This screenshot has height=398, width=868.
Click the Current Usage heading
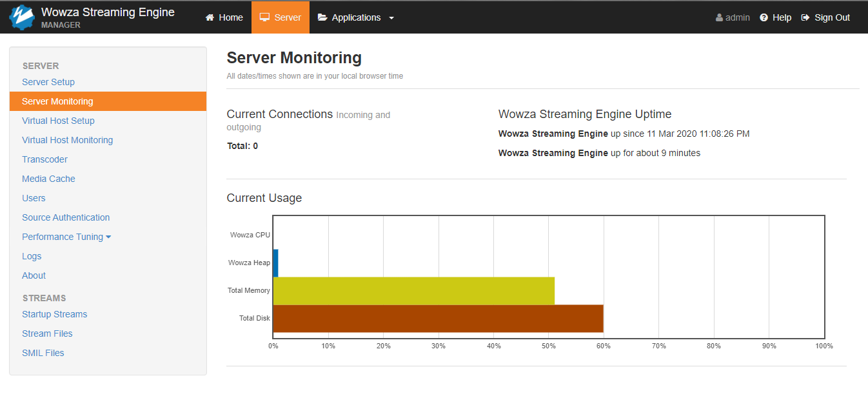coord(264,198)
